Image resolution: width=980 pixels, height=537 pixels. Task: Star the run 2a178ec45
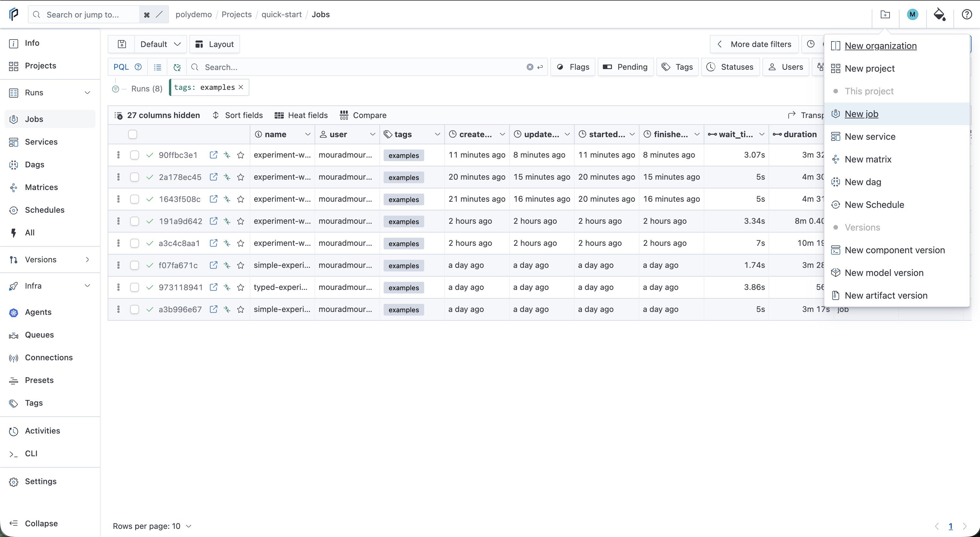coord(240,177)
